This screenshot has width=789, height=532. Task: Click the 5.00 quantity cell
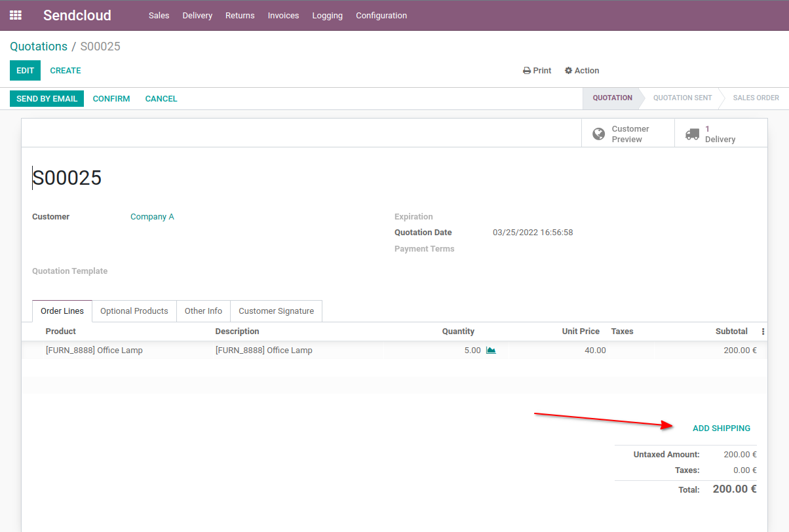tap(472, 351)
